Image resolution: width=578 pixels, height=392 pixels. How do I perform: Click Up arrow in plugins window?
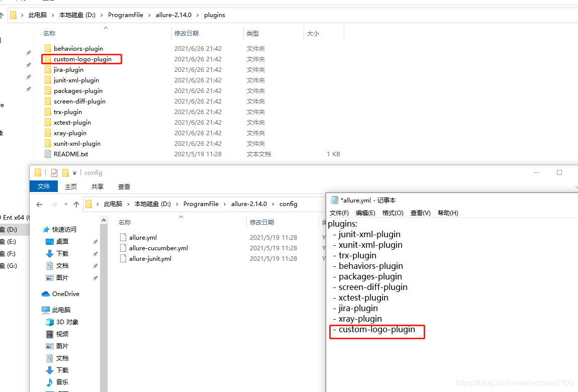pos(2,15)
